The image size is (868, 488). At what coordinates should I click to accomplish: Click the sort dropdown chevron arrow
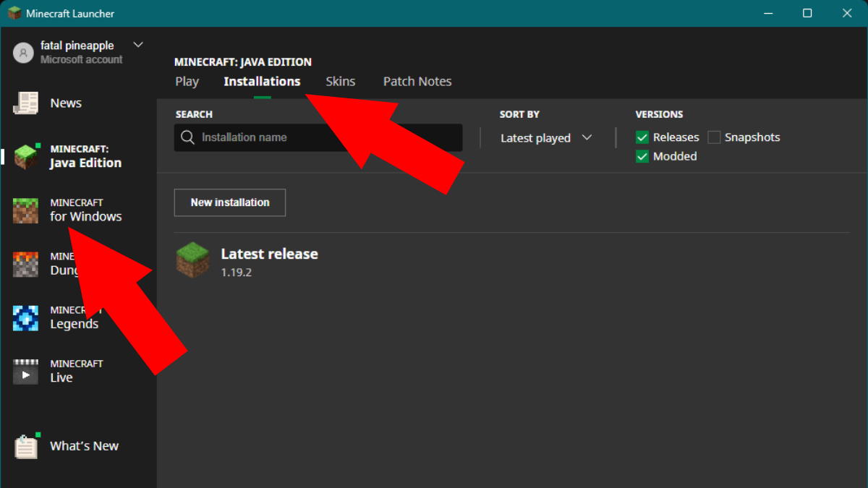click(587, 137)
